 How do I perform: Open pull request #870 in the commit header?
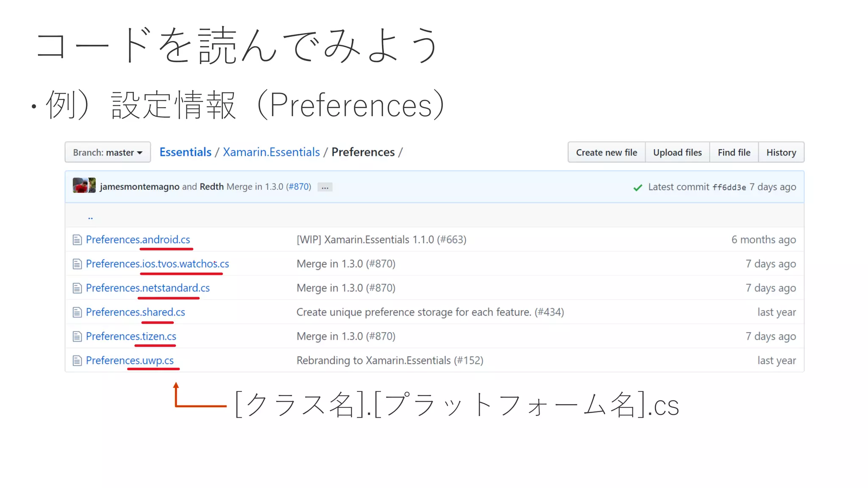pos(299,187)
